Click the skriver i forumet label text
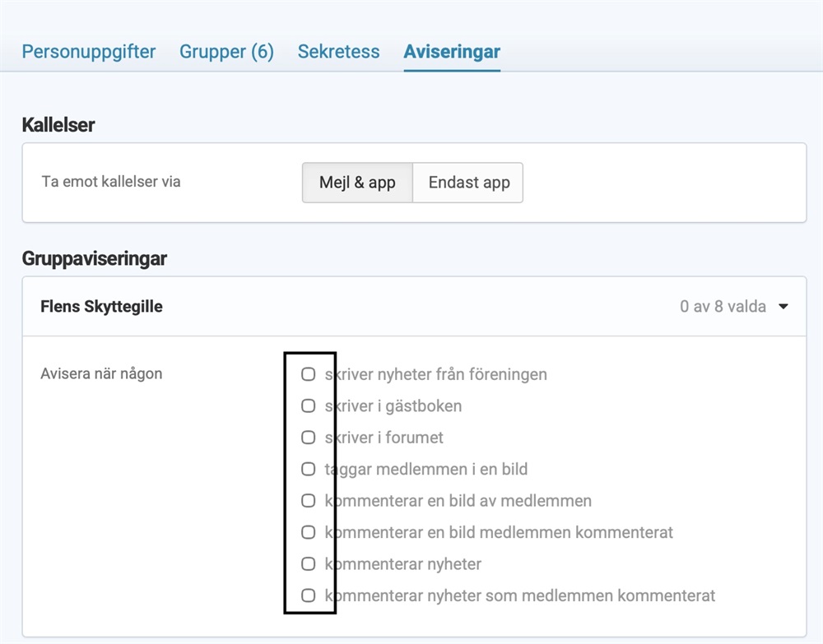 point(384,438)
